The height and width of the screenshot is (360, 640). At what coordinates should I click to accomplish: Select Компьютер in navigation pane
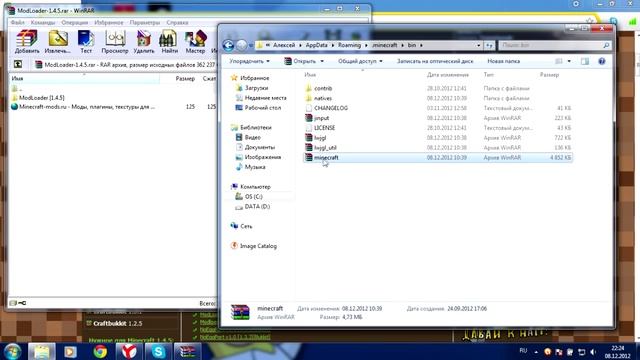click(x=251, y=187)
